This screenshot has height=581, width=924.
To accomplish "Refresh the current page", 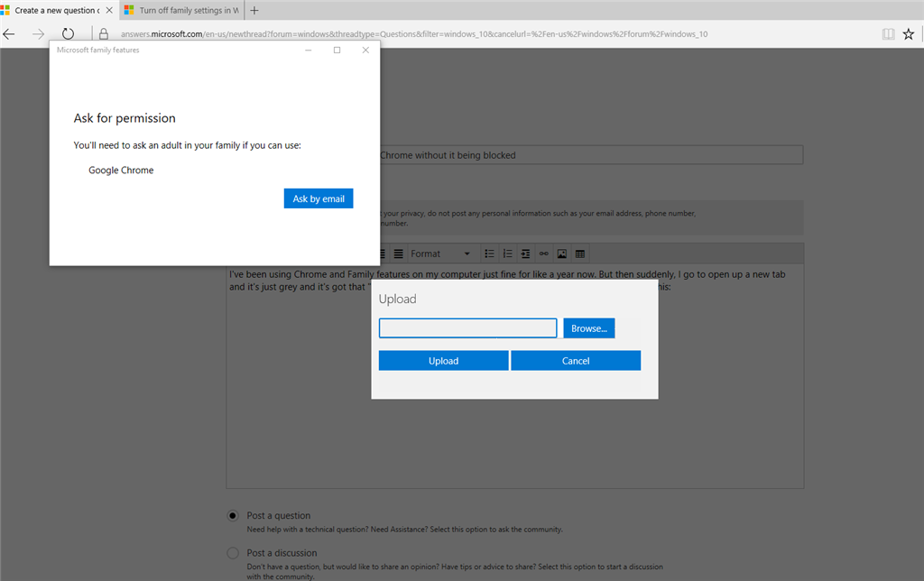I will (x=69, y=34).
